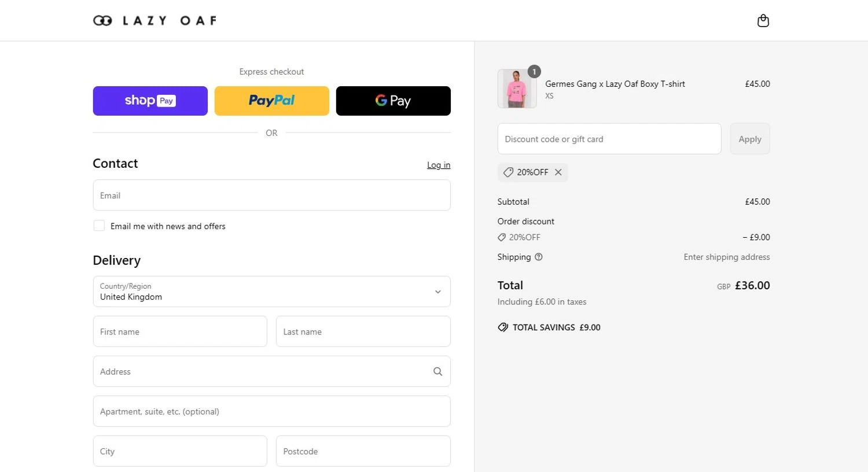Click the shipping info question mark icon

pos(539,257)
